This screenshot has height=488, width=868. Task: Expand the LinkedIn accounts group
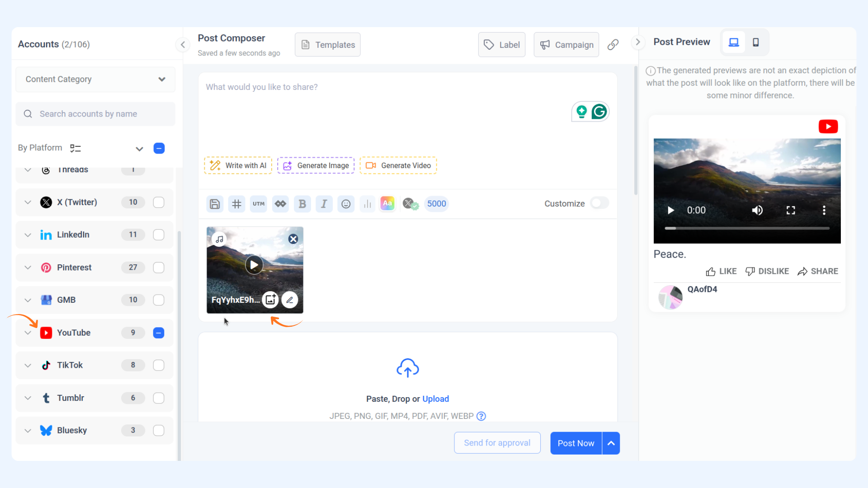click(28, 235)
